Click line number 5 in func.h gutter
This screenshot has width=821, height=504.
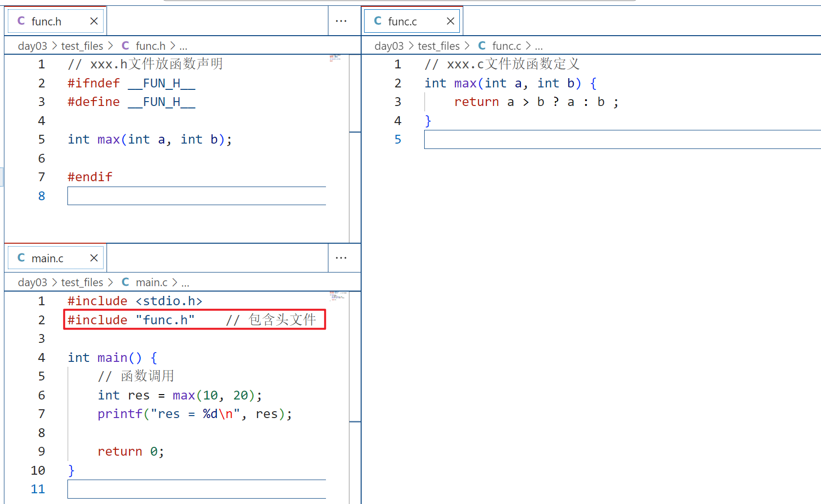pos(42,139)
